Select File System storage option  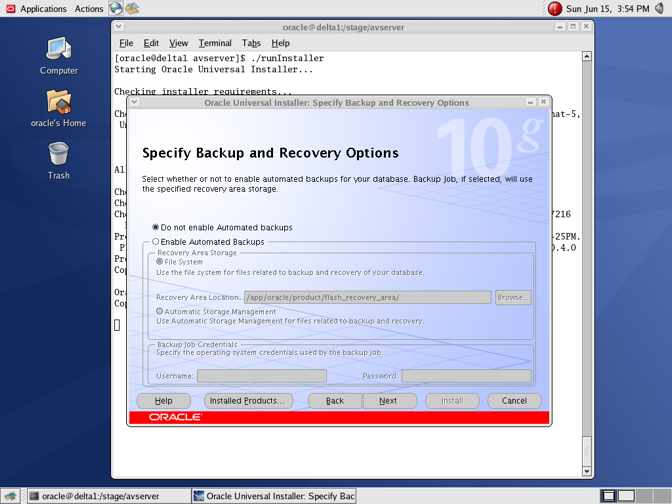coord(179,262)
